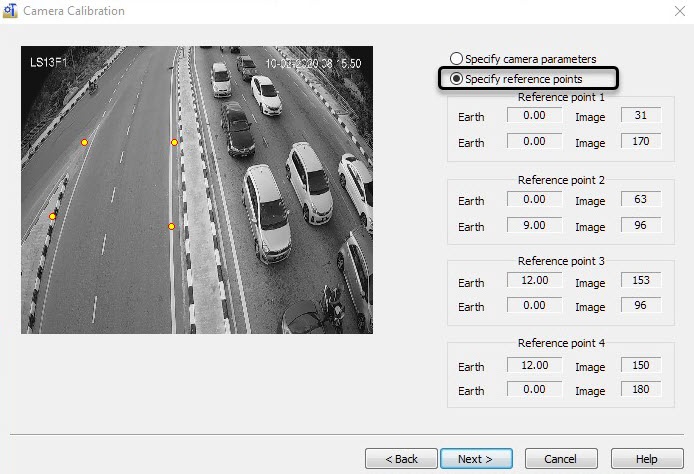This screenshot has height=474, width=694.
Task: Edit Reference point 4 Earth field showing 0.00
Action: tap(534, 389)
